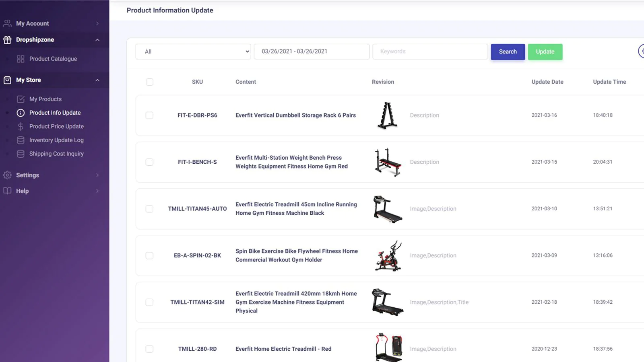Image resolution: width=644 pixels, height=362 pixels.
Task: Open the All filter dropdown
Action: tap(193, 51)
